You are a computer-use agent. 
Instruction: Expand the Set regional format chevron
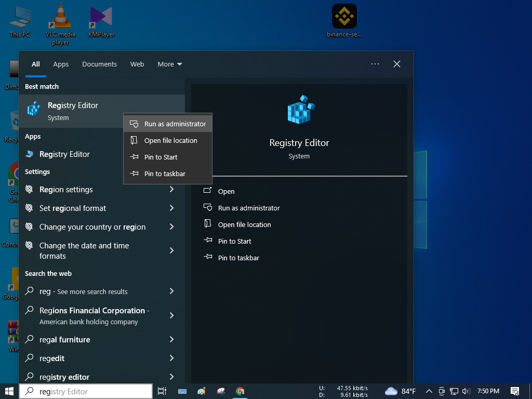point(171,208)
